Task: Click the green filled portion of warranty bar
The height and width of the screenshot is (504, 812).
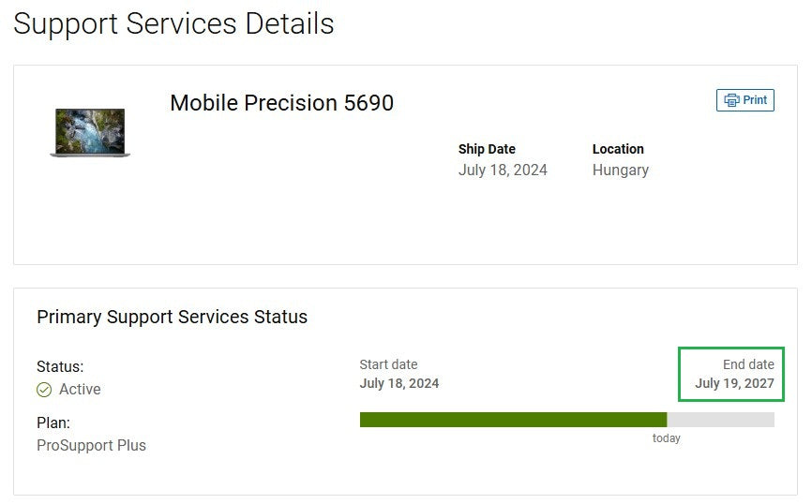Action: 513,420
